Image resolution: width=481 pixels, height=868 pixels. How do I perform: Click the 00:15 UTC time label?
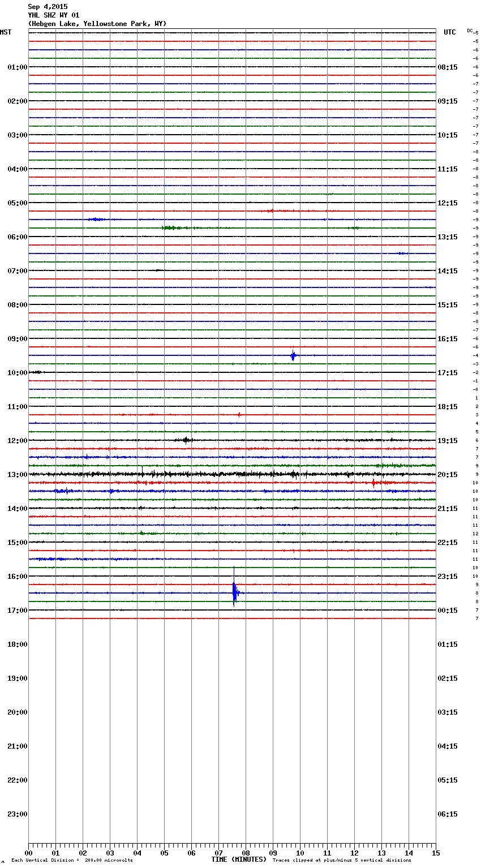tap(448, 611)
